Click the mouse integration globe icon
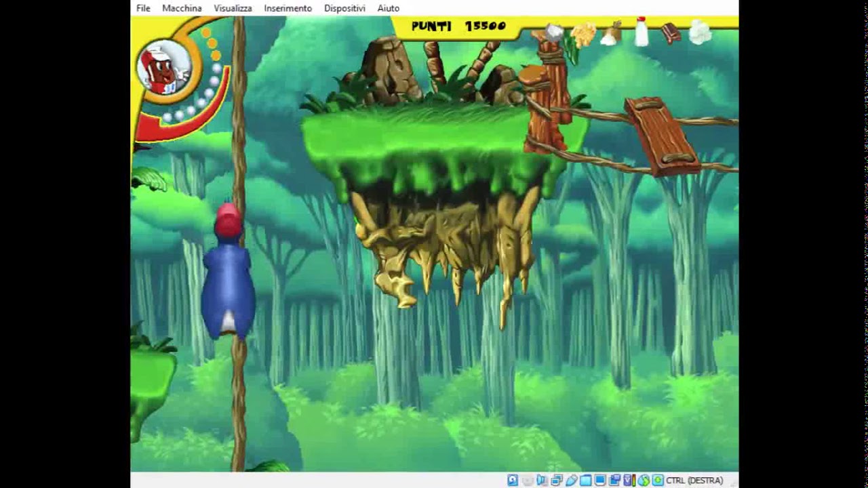The height and width of the screenshot is (488, 868). coord(644,481)
